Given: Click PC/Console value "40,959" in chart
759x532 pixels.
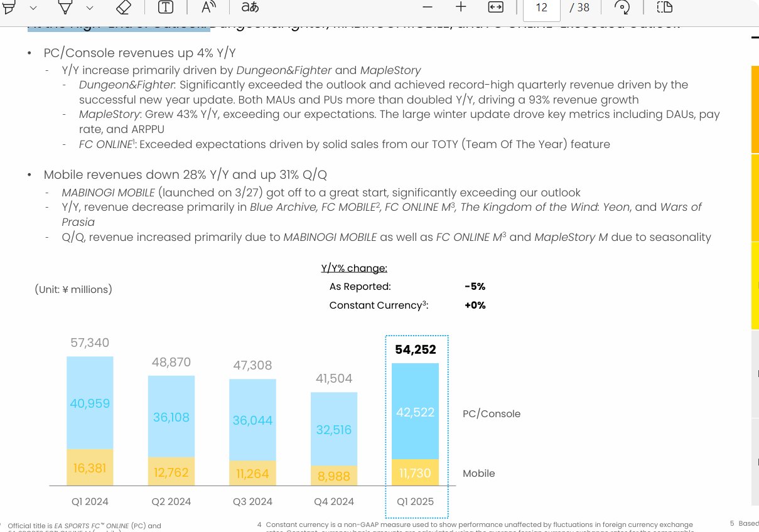Looking at the screenshot, I should 90,403.
